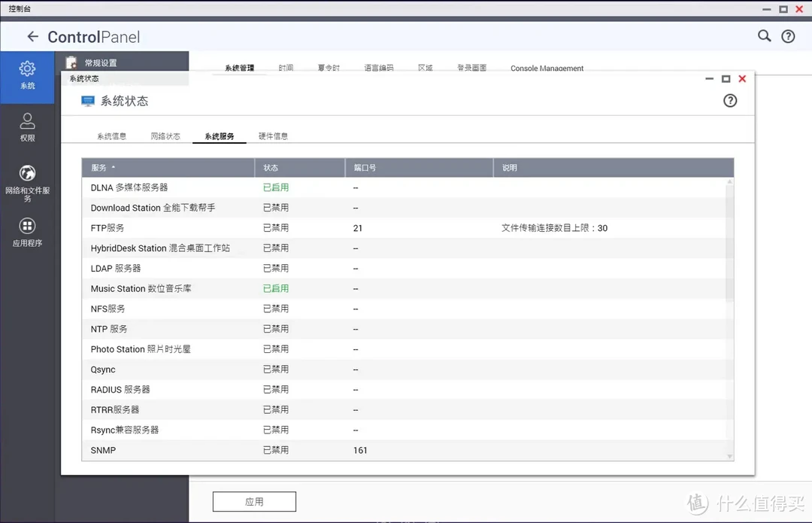Click the search magnifier icon

pyautogui.click(x=764, y=35)
